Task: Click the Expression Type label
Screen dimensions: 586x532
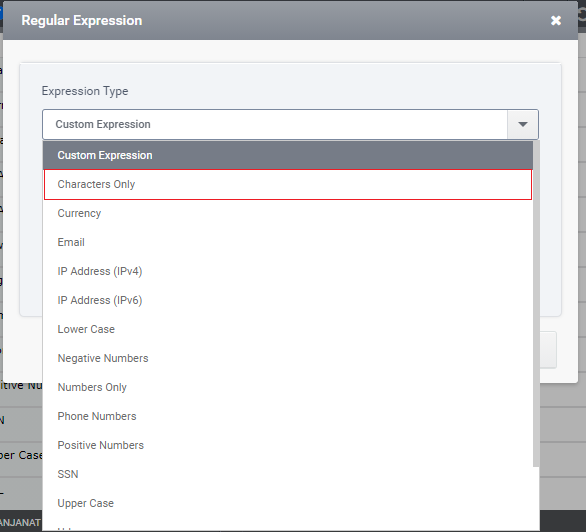Action: point(85,91)
